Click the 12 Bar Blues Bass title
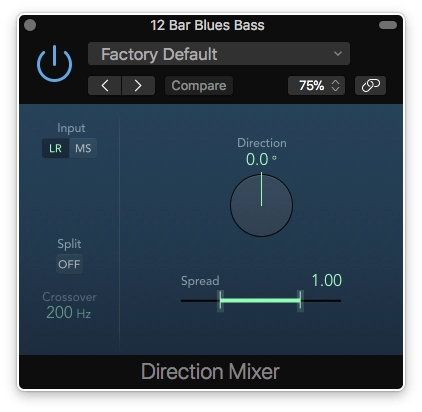 (207, 25)
